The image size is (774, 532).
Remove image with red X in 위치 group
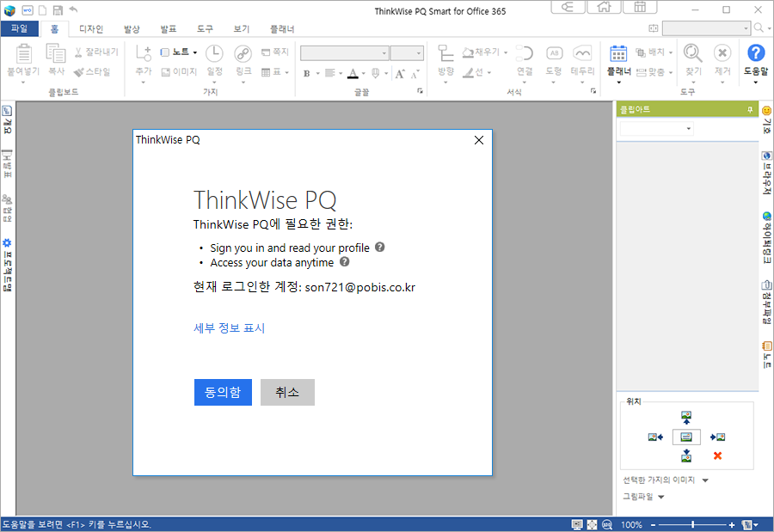[x=718, y=456]
